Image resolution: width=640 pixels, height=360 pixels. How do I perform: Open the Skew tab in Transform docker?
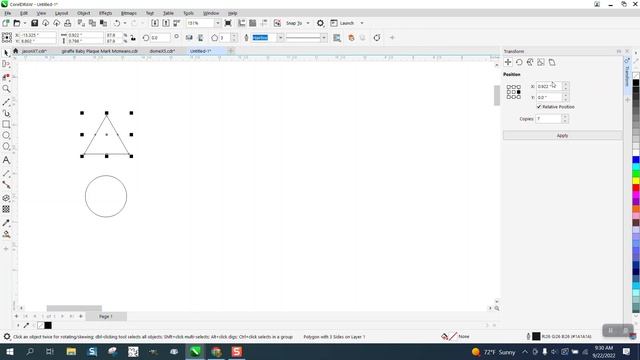point(552,62)
